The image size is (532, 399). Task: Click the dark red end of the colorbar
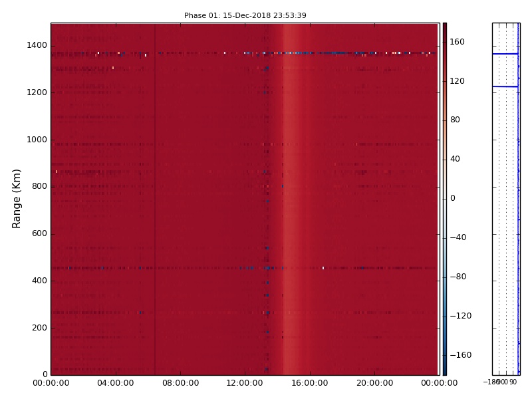[x=444, y=27]
